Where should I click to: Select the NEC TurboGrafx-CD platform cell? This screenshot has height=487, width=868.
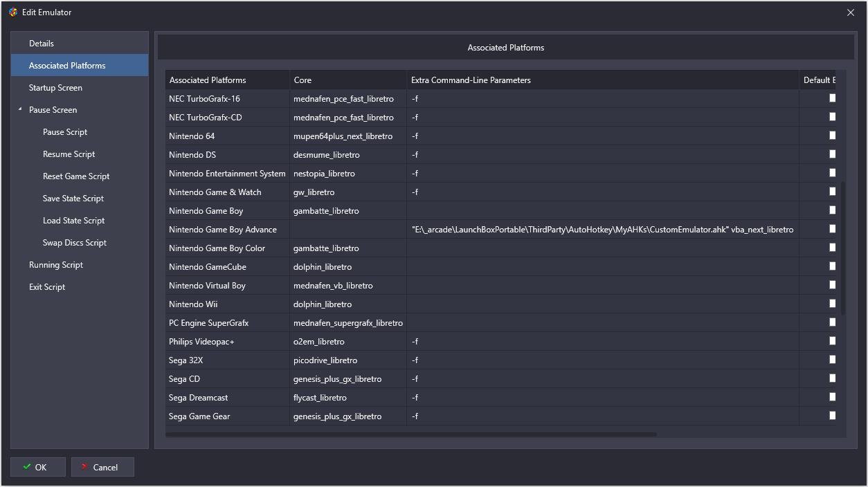(x=227, y=117)
